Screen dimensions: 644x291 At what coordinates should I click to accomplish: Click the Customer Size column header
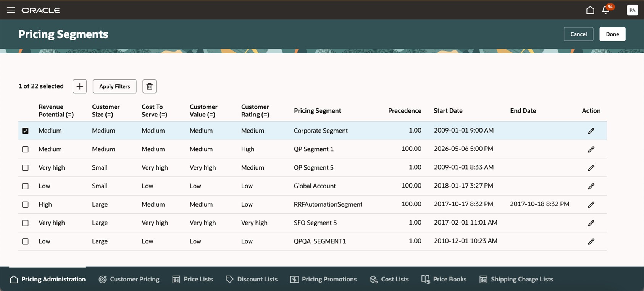(x=106, y=111)
